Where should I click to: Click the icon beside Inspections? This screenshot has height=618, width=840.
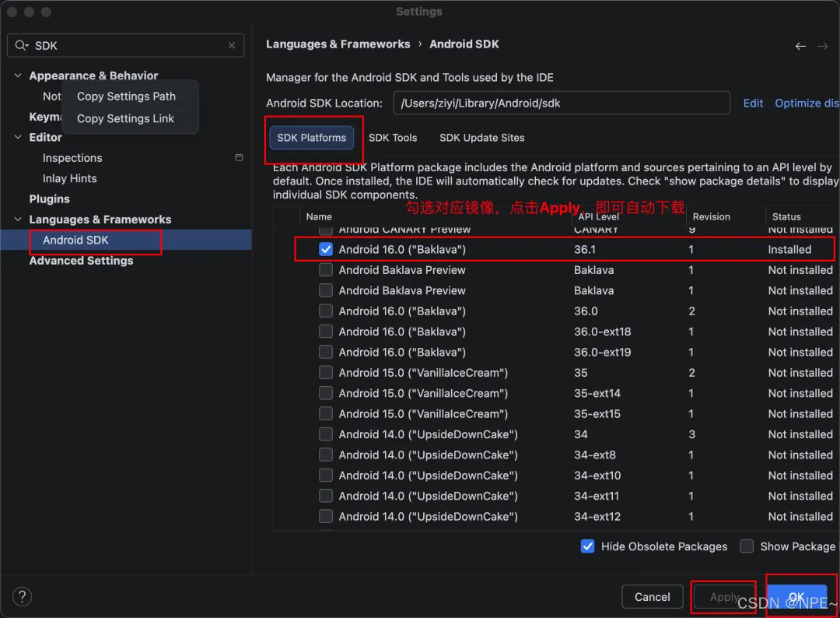tap(239, 157)
